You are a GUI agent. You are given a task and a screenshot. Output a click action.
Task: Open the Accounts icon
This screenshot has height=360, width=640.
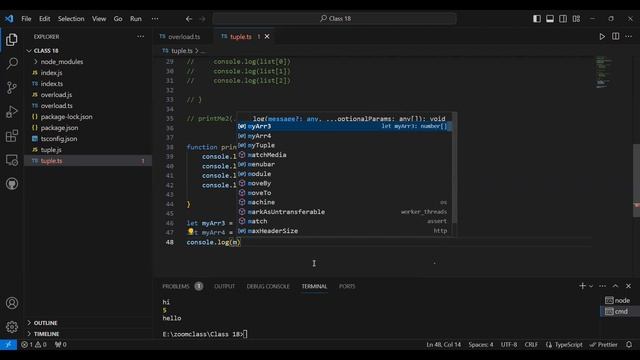coord(12,303)
